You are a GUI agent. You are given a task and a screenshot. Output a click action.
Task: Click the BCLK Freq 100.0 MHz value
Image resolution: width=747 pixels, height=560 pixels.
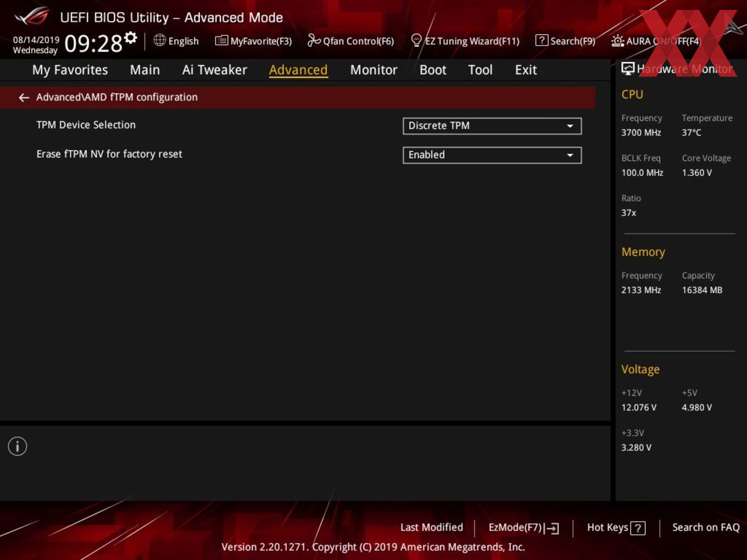click(x=642, y=173)
